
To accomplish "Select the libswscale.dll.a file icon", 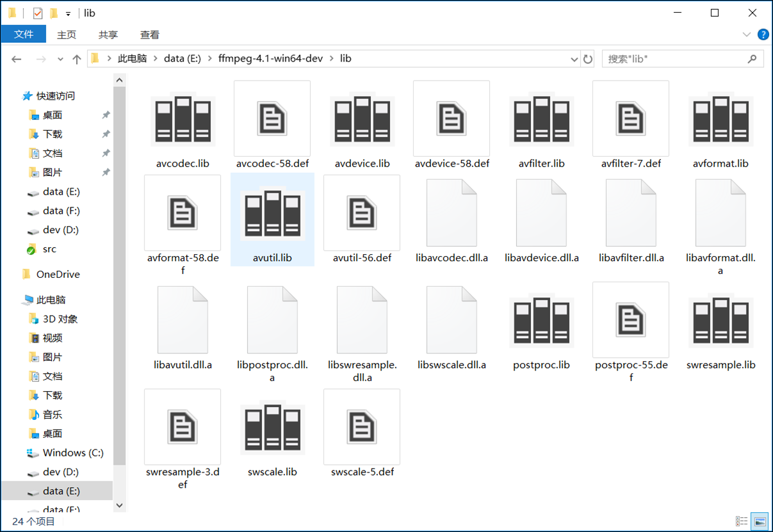I will coord(452,319).
